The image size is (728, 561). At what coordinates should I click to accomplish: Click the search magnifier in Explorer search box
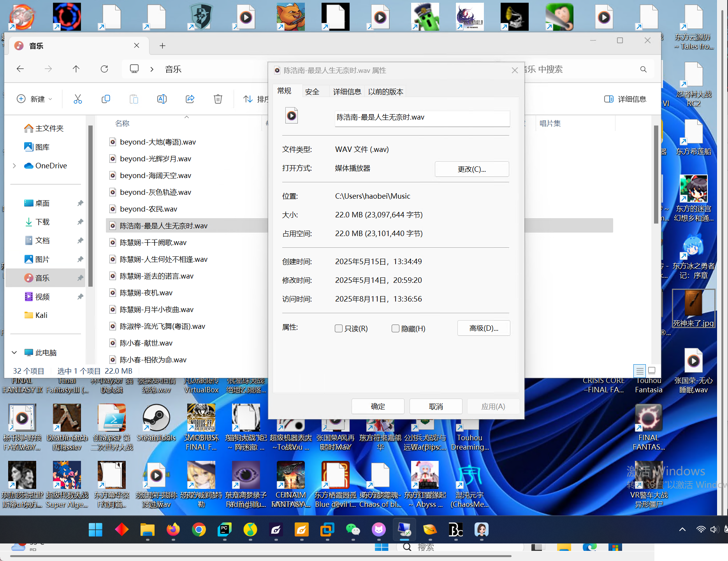pyautogui.click(x=643, y=69)
